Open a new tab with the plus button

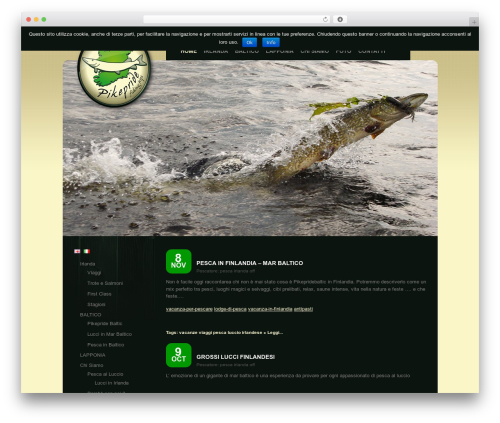[x=474, y=22]
